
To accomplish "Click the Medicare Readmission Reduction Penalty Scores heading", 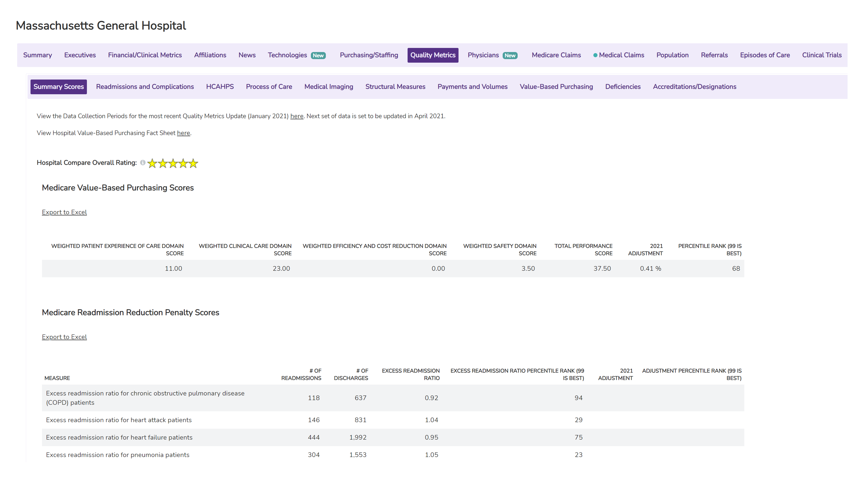I will (130, 313).
